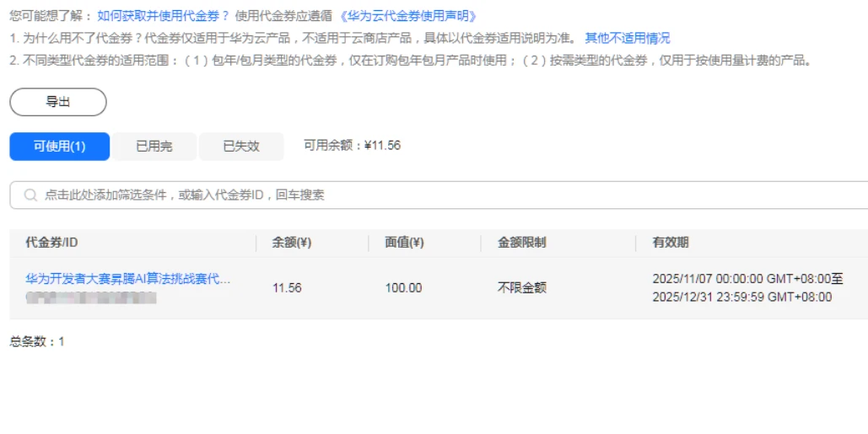Select the 可使用(1) tab
Viewport: 868px width, 434px height.
[x=60, y=147]
